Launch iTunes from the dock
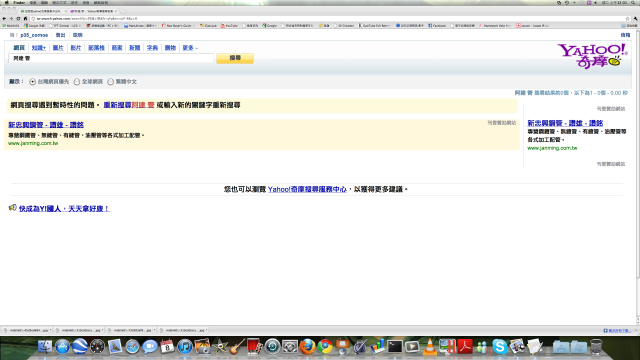Screen dimensions: 640x360 coord(184,347)
